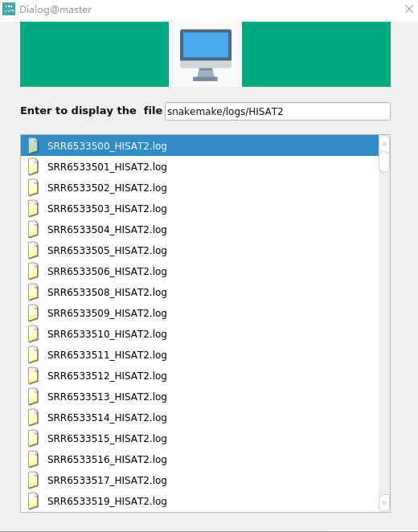Click the file list scroll up arrow
Image resolution: width=418 pixels, height=532 pixels.
point(384,144)
